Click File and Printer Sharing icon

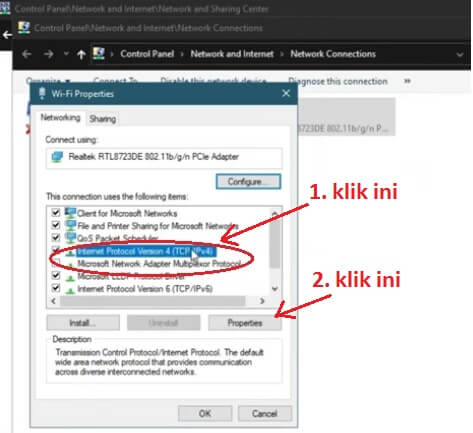click(70, 225)
